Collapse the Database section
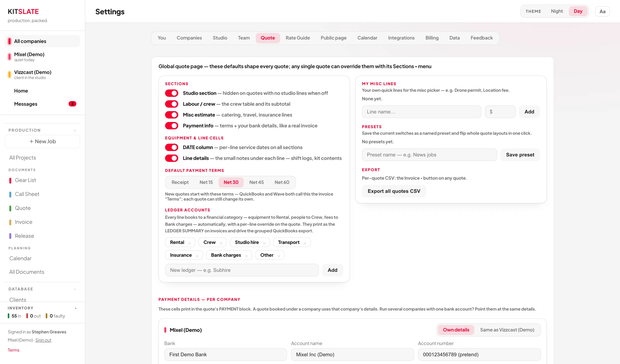Viewport: 620px width, 364px height. [75, 289]
